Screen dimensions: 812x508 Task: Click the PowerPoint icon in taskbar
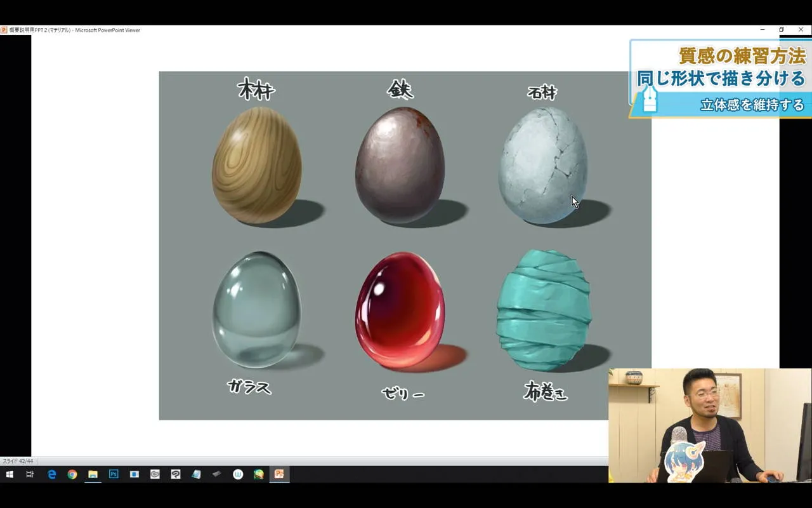click(x=279, y=474)
